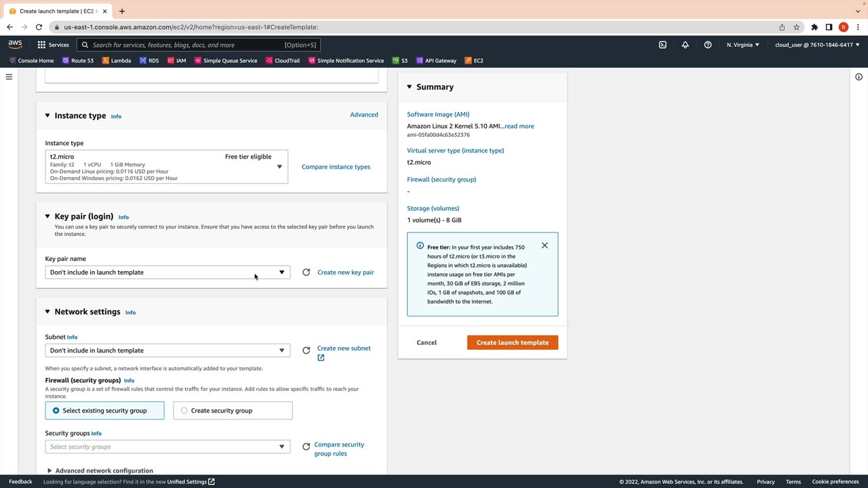Open RDS shortcut in favorites bar
Image resolution: width=868 pixels, height=488 pixels.
[149, 60]
